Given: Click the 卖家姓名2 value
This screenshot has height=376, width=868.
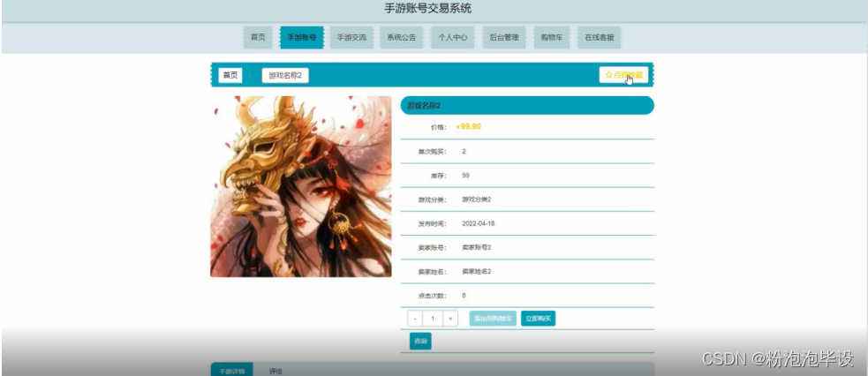Looking at the screenshot, I should click(476, 272).
